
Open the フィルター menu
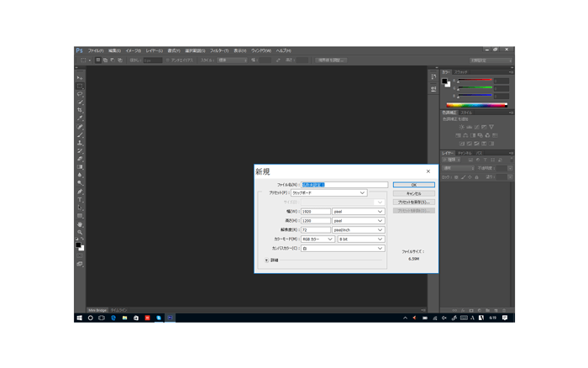219,50
